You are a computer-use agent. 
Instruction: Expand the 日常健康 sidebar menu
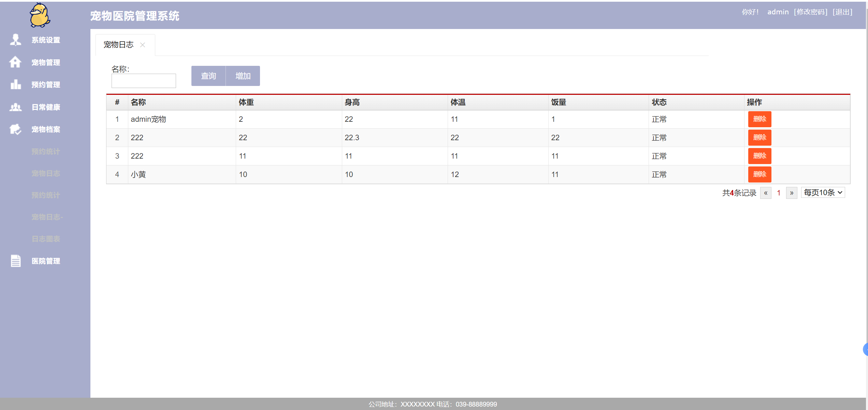point(46,107)
